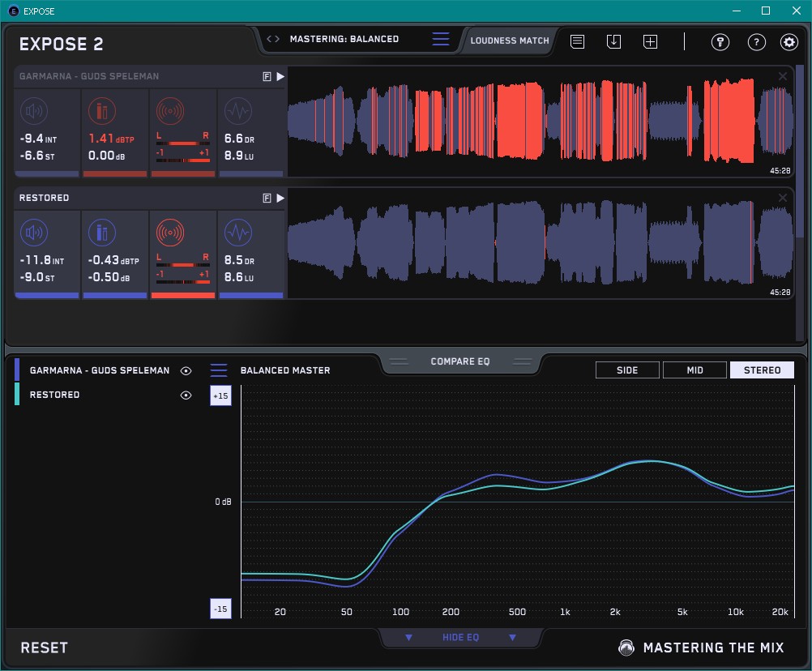Click the add track plus icon
The width and height of the screenshot is (812, 671).
tap(650, 42)
